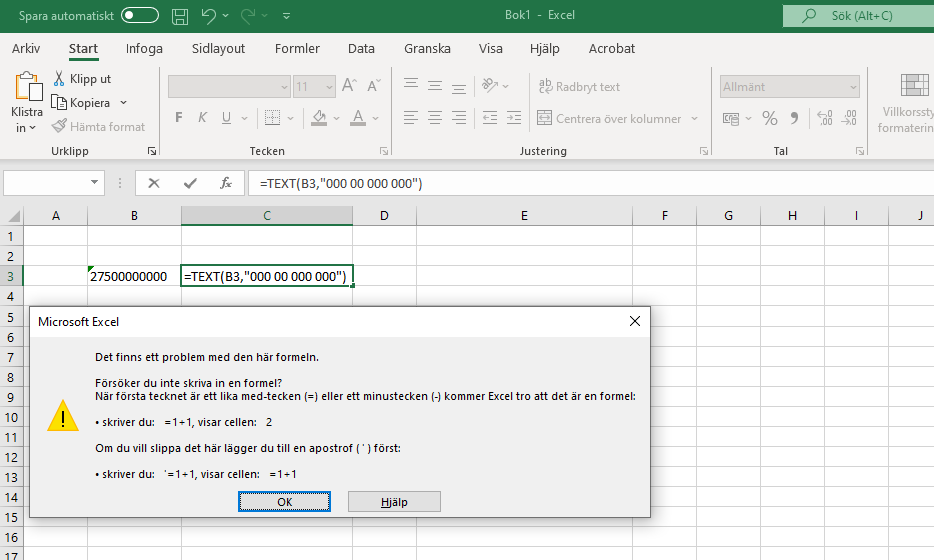Click Hämta format painter
Screen dimensions: 934x560
point(98,126)
